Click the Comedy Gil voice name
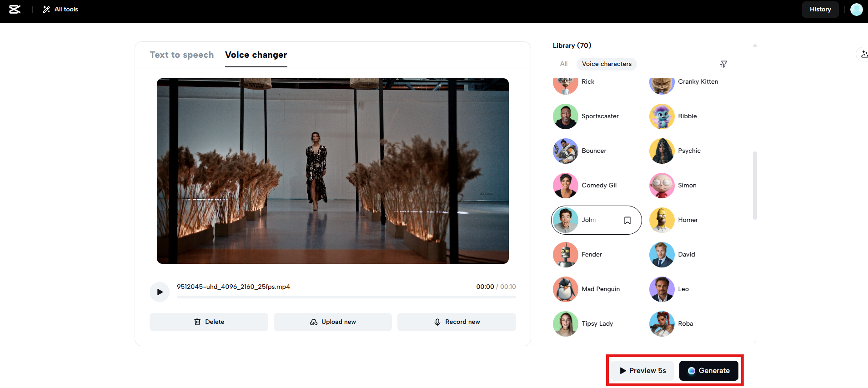The height and width of the screenshot is (388, 868). (x=599, y=186)
